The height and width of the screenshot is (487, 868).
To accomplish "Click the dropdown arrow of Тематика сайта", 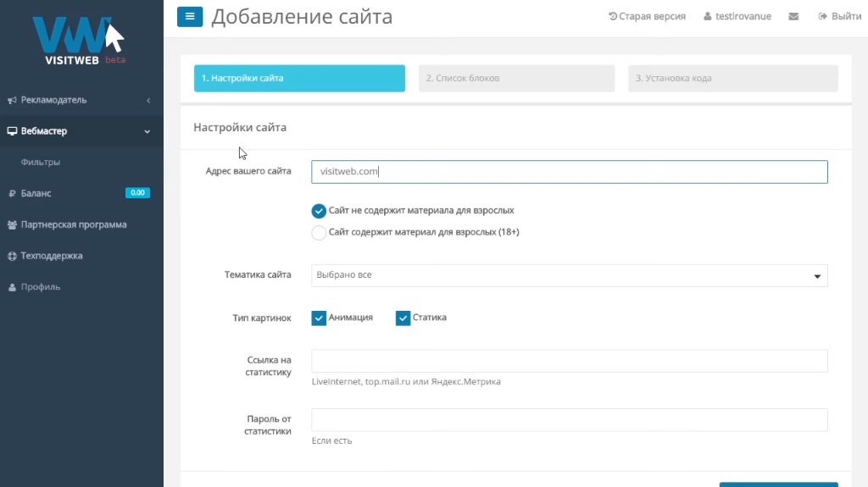I will 817,276.
